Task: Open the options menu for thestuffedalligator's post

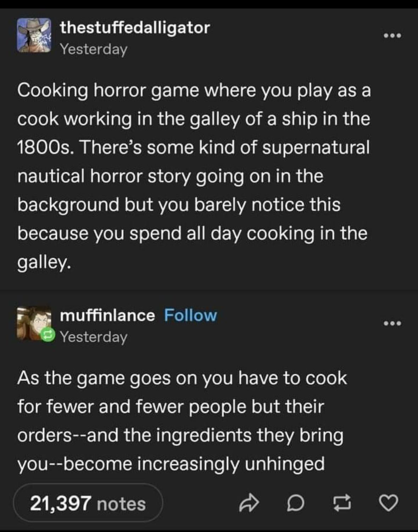Action: point(392,36)
